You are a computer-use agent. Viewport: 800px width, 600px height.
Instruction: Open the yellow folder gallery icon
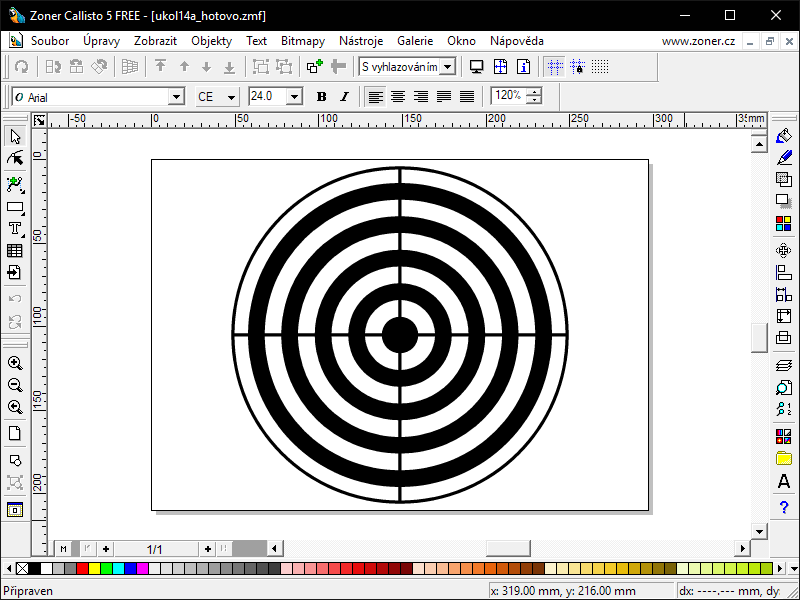pos(784,458)
